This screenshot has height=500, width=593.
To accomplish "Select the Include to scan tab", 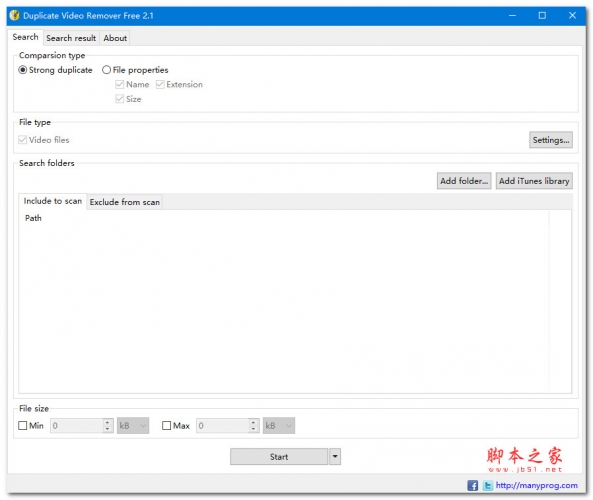I will [x=53, y=201].
